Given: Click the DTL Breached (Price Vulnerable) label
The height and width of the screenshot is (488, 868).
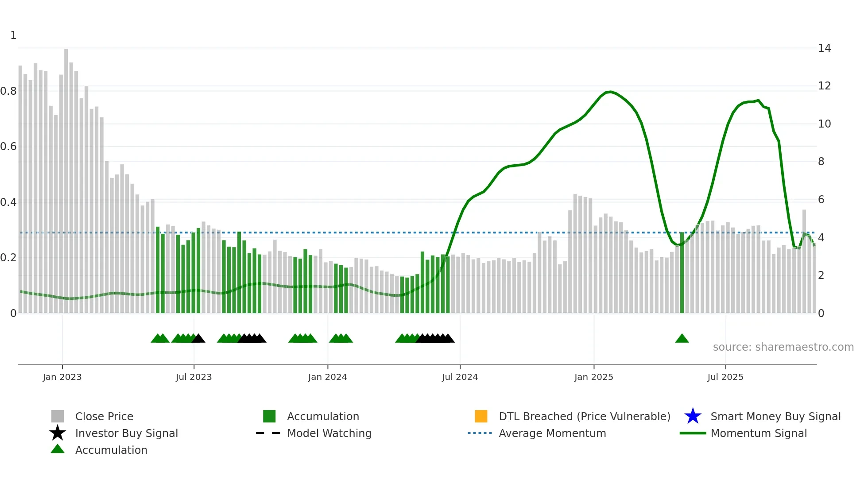Looking at the screenshot, I should tap(585, 416).
